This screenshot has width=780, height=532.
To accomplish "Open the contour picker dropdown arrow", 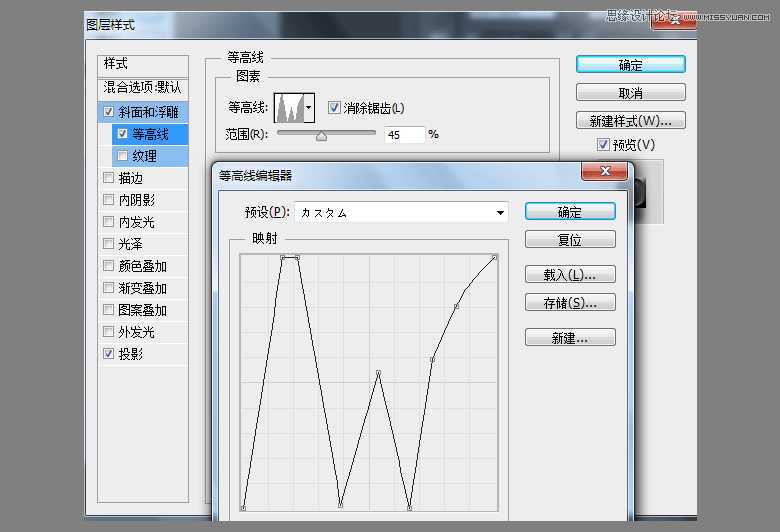I will [x=310, y=107].
